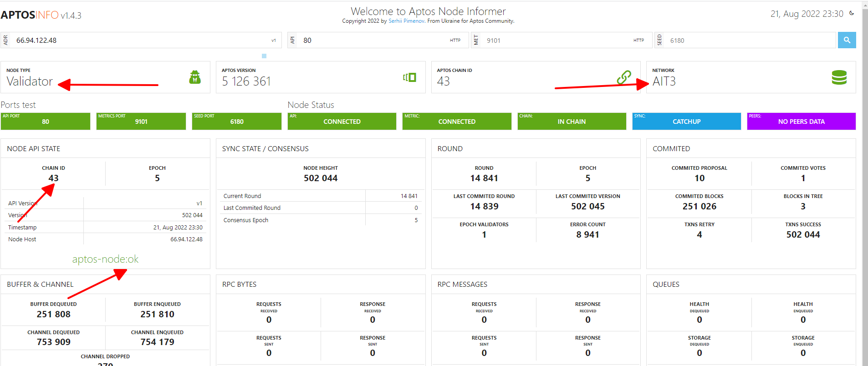Click the APTOSINFO logo
Viewport: 868px width, 366px height.
point(41,15)
